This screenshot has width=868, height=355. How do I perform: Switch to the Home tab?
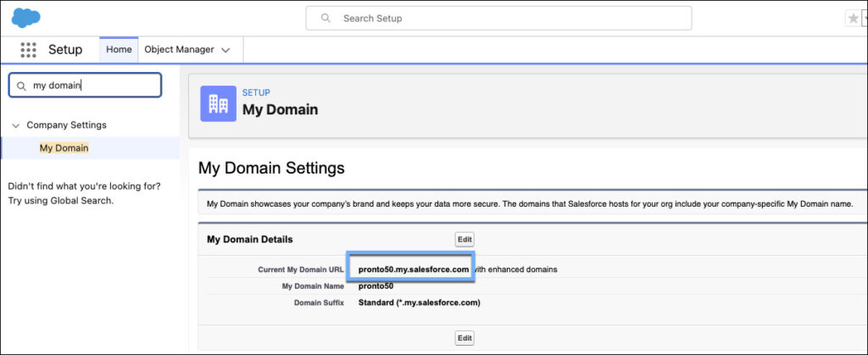pos(119,50)
